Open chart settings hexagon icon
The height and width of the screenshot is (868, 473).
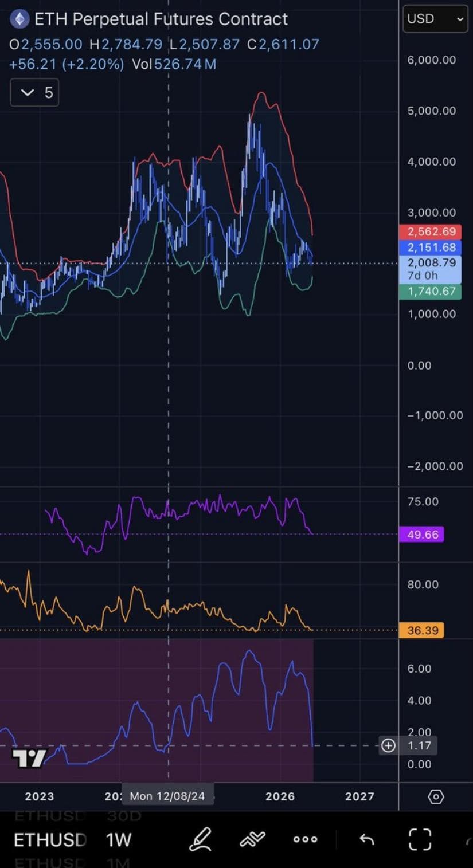tap(436, 796)
